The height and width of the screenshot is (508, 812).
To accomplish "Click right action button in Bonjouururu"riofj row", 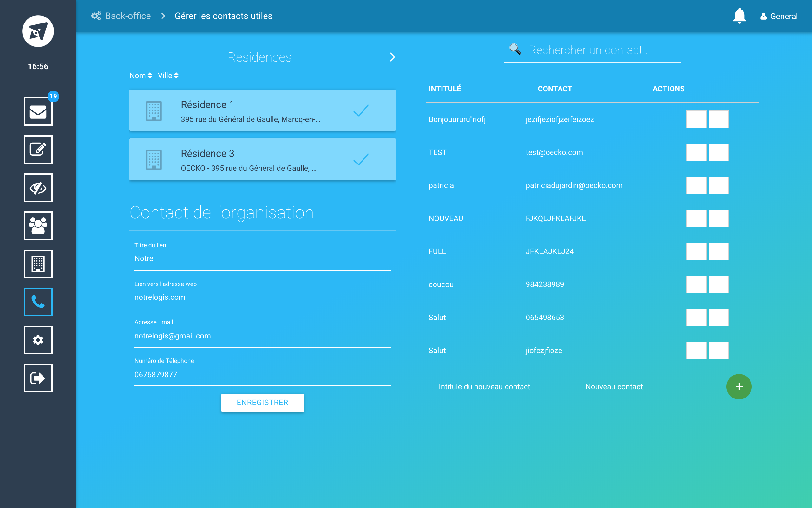I will (x=718, y=119).
